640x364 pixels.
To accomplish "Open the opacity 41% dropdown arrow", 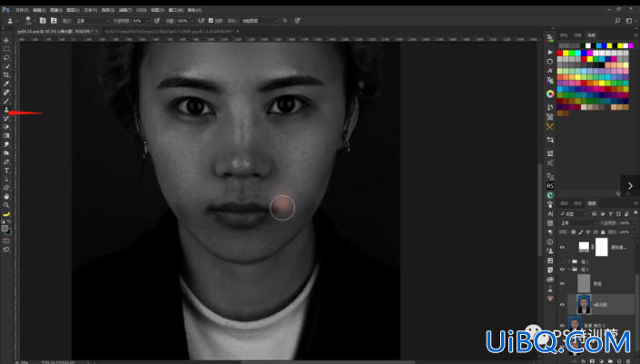I will pyautogui.click(x=148, y=20).
